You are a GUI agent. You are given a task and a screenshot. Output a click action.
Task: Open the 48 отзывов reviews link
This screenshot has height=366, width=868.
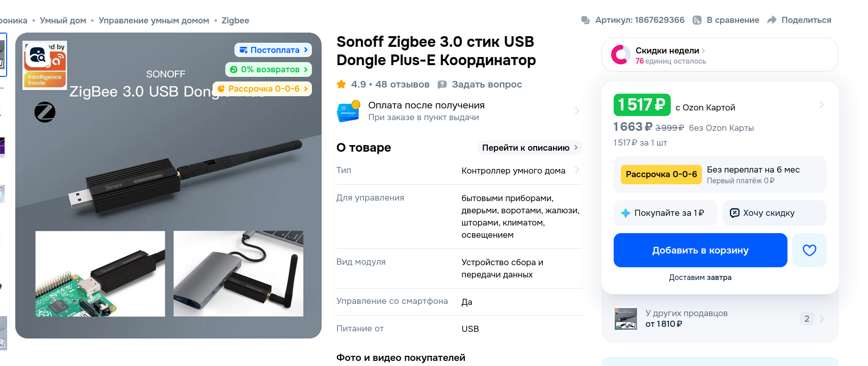(x=402, y=85)
